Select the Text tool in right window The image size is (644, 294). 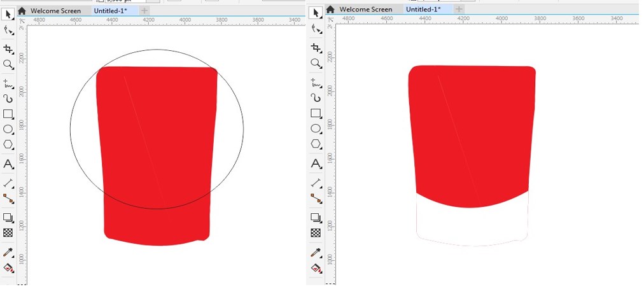[316, 164]
